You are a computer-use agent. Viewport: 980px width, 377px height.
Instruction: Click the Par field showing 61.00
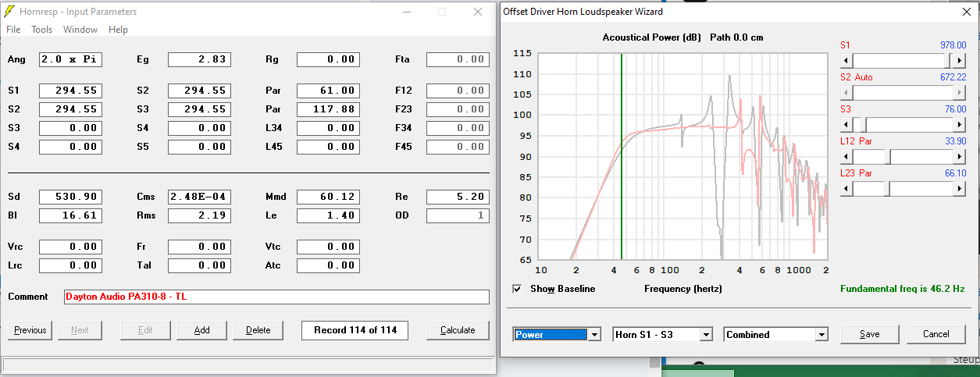328,91
